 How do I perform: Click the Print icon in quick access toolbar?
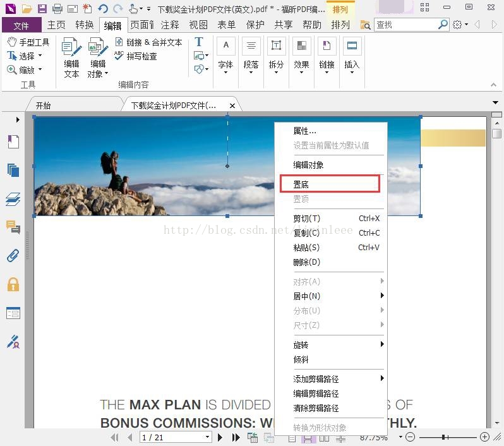pyautogui.click(x=57, y=8)
